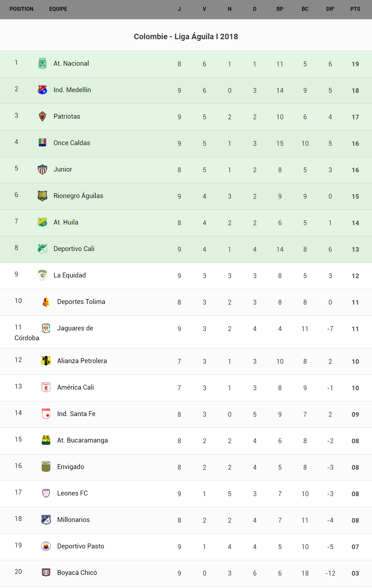Open the Deportes Tolima team name
Viewport: 372px width, 588px height.
pyautogui.click(x=81, y=302)
